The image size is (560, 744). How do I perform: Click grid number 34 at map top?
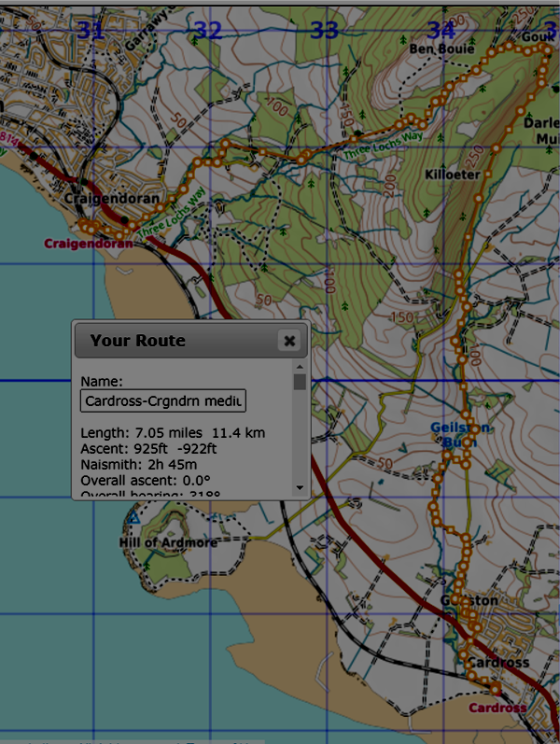coord(441,30)
